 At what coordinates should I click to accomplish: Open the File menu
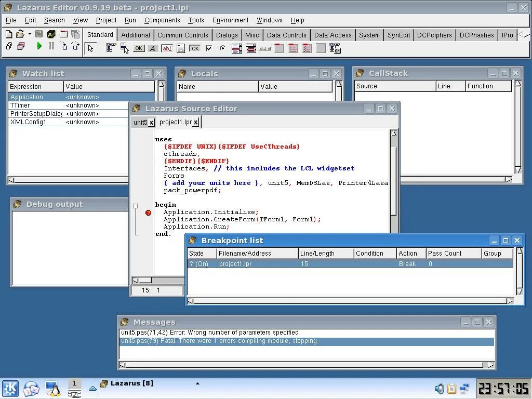[x=11, y=20]
